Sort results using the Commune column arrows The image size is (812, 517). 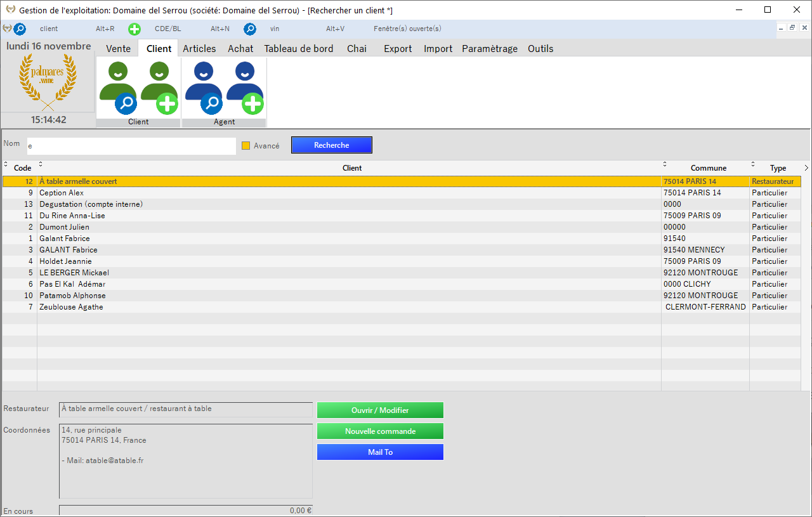[x=664, y=164]
